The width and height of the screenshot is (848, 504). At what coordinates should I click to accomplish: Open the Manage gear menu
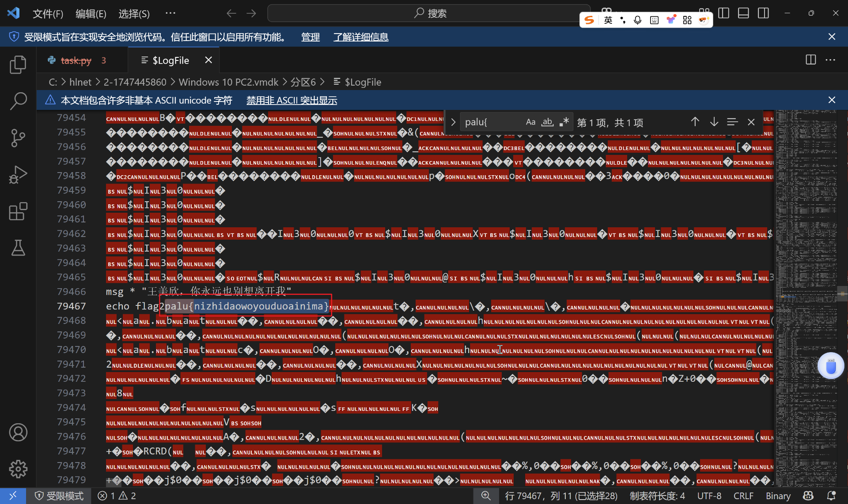18,469
